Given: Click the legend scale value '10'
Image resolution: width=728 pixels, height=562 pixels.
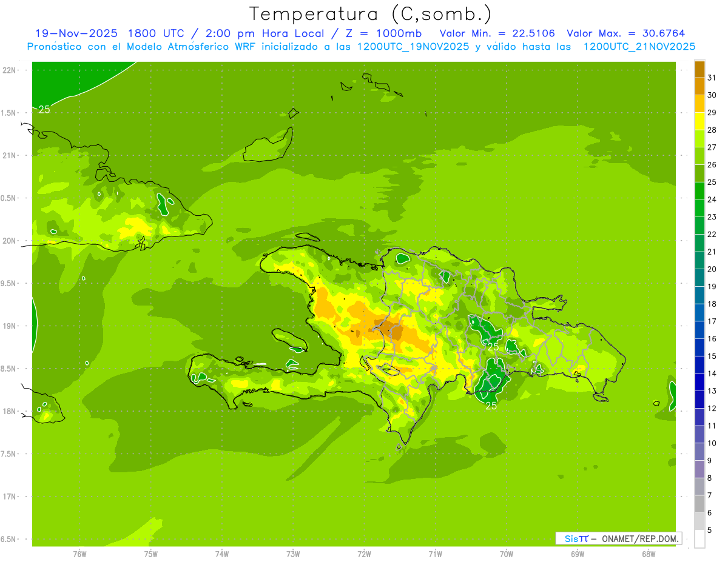Looking at the screenshot, I should pos(712,443).
